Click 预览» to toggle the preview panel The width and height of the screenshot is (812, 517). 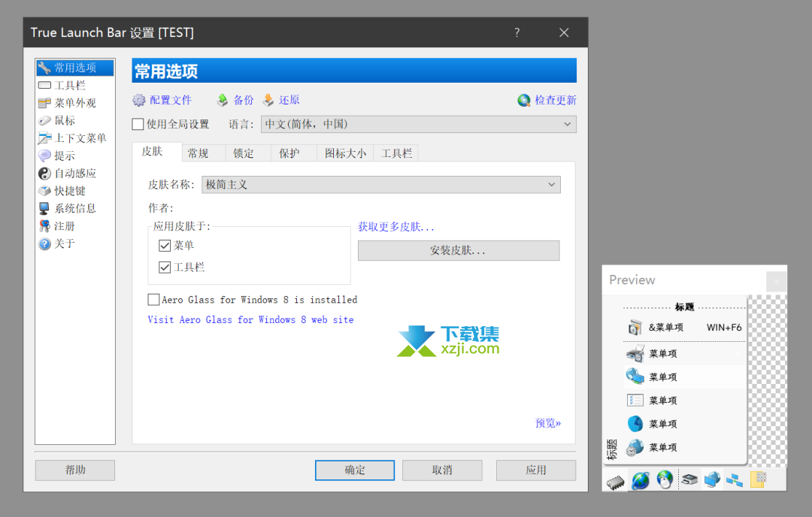coord(547,423)
